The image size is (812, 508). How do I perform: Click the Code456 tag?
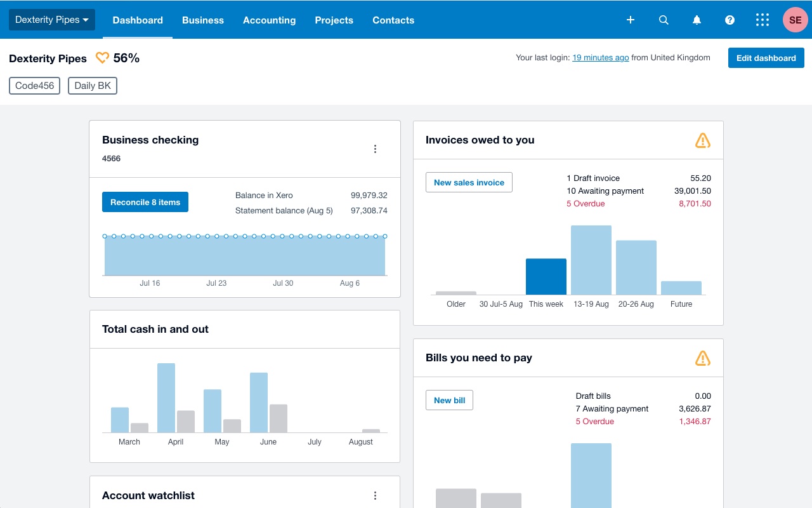tap(34, 86)
